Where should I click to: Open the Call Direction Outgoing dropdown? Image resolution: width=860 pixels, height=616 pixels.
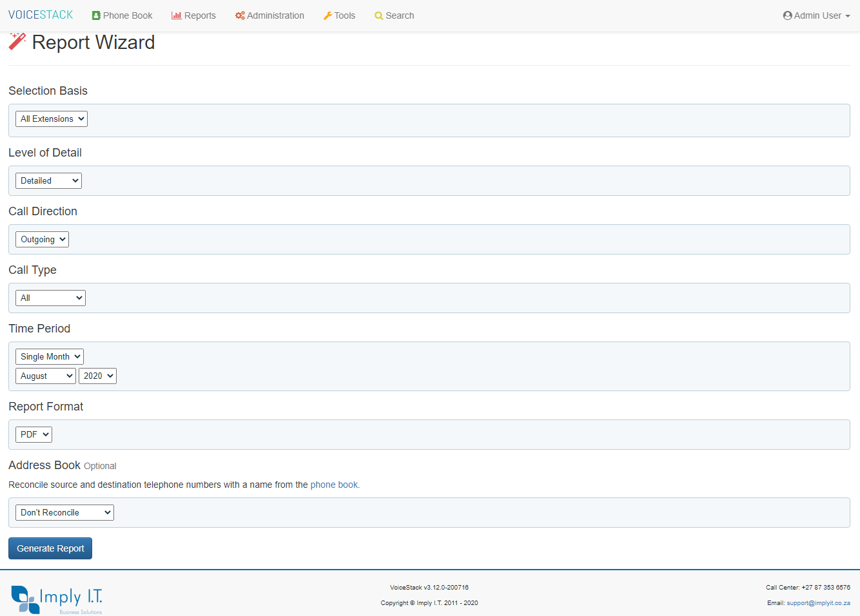(42, 240)
